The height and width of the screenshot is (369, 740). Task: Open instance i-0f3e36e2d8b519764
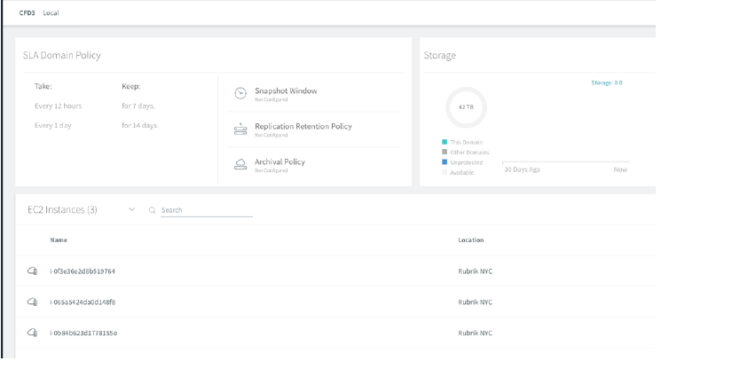[x=83, y=271]
